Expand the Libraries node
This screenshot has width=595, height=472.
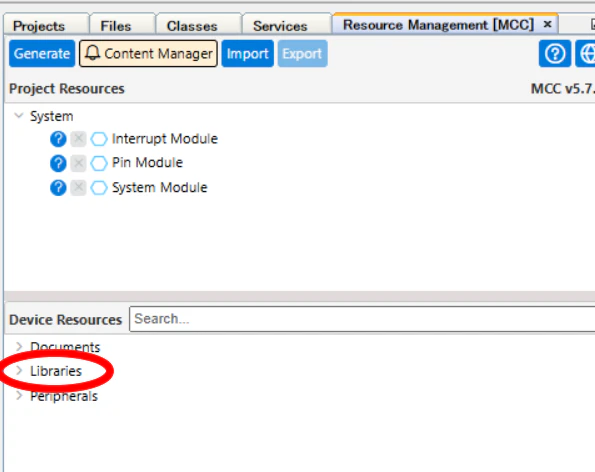(x=19, y=371)
